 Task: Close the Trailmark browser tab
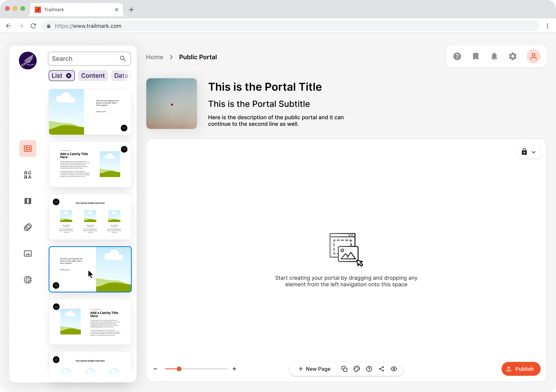tap(117, 10)
